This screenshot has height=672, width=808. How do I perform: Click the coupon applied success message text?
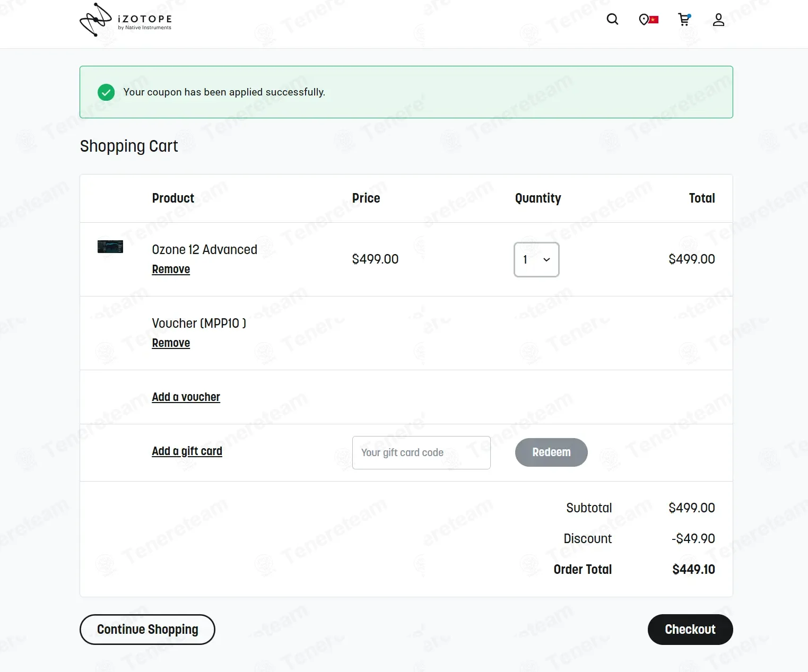point(224,92)
